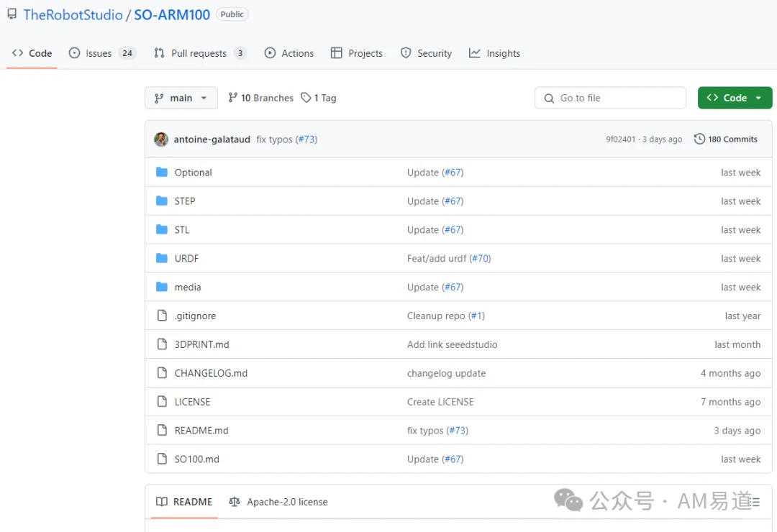Expand the green Code dropdown button
The width and height of the screenshot is (777, 532).
[735, 98]
